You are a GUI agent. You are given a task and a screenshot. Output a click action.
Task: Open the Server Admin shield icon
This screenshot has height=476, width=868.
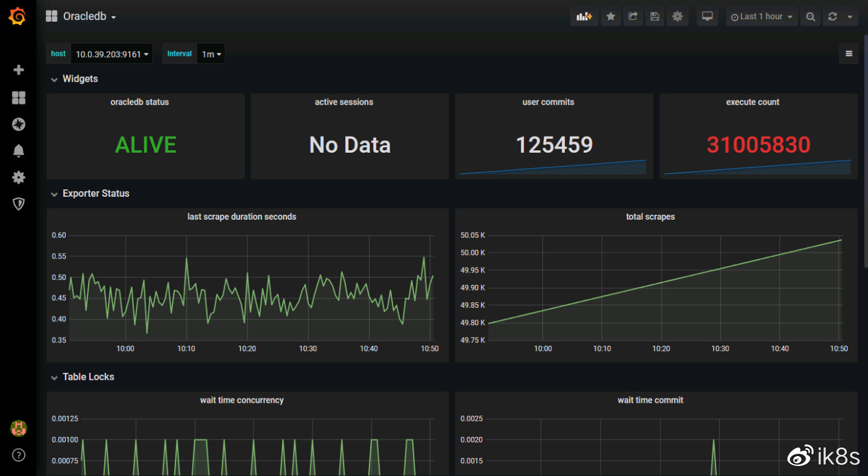point(19,204)
